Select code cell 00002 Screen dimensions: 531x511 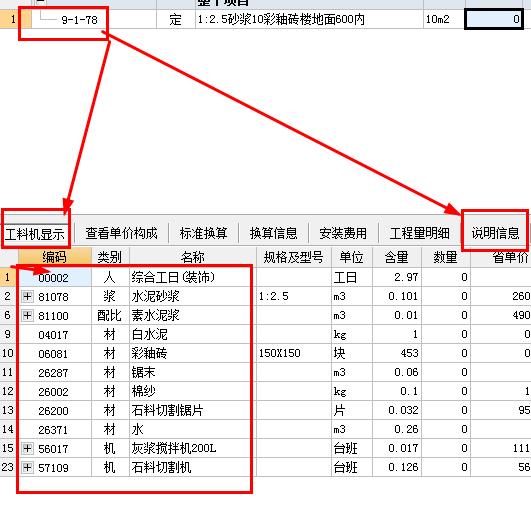54,278
